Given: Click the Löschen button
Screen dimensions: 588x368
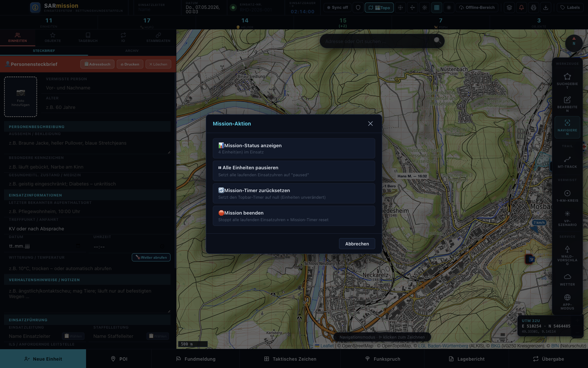Looking at the screenshot, I should coord(158,64).
